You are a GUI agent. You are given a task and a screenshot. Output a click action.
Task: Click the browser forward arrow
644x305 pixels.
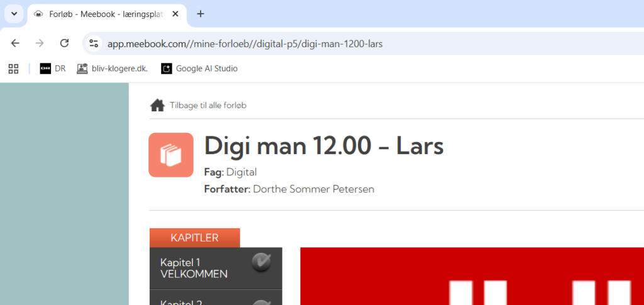[40, 43]
